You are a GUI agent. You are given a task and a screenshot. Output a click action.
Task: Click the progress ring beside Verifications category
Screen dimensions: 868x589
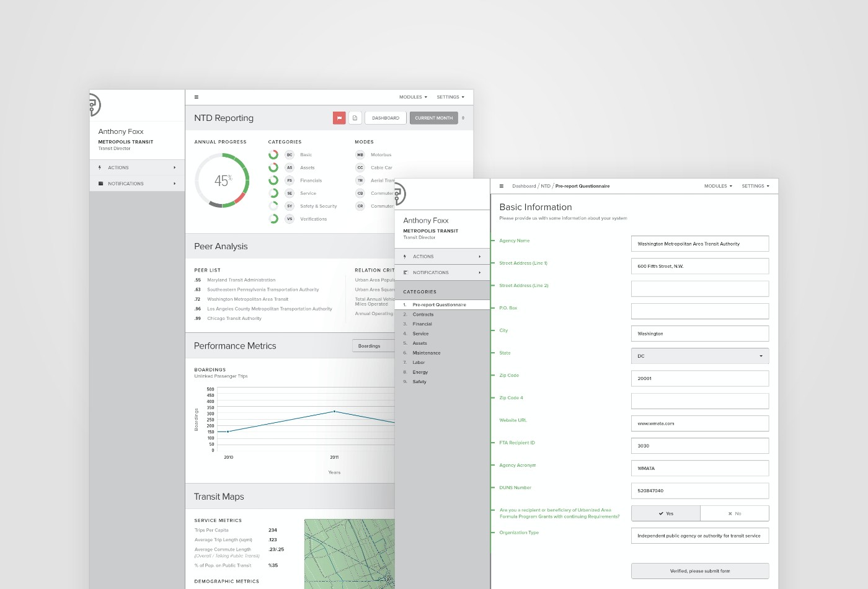click(273, 219)
